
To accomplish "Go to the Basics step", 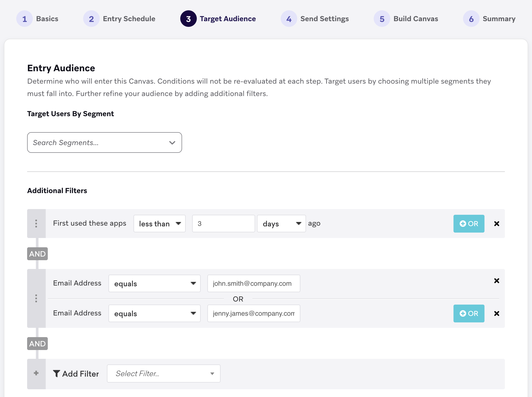I will [x=38, y=19].
